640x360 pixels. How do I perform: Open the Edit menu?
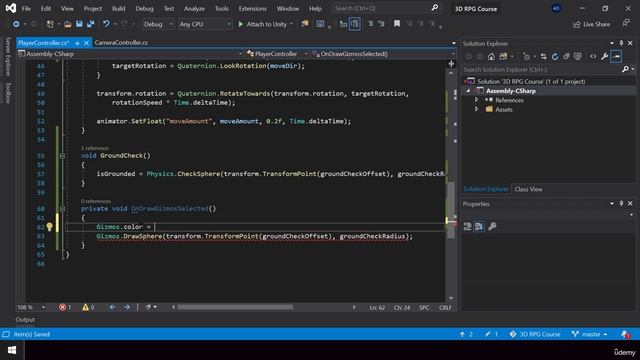coord(46,9)
